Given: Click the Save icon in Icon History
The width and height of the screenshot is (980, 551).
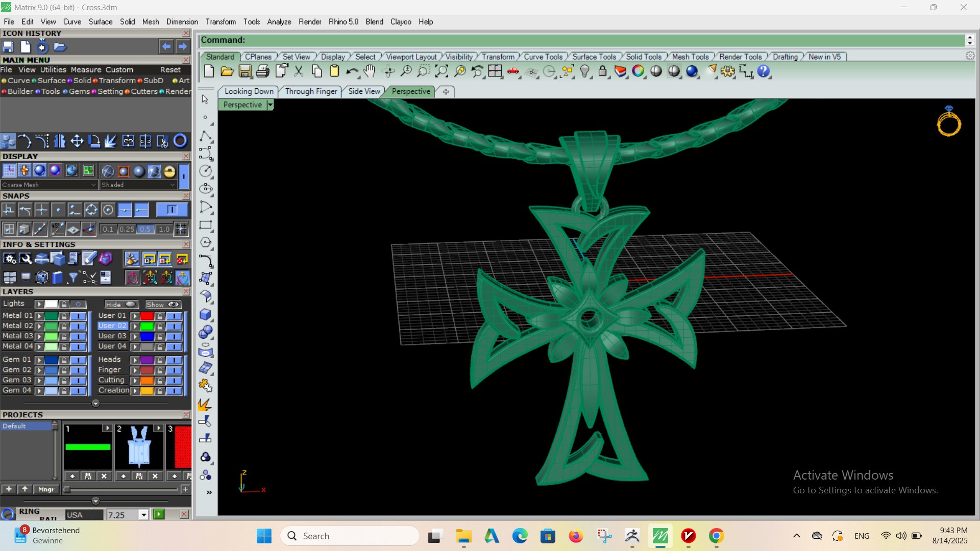Looking at the screenshot, I should [8, 47].
